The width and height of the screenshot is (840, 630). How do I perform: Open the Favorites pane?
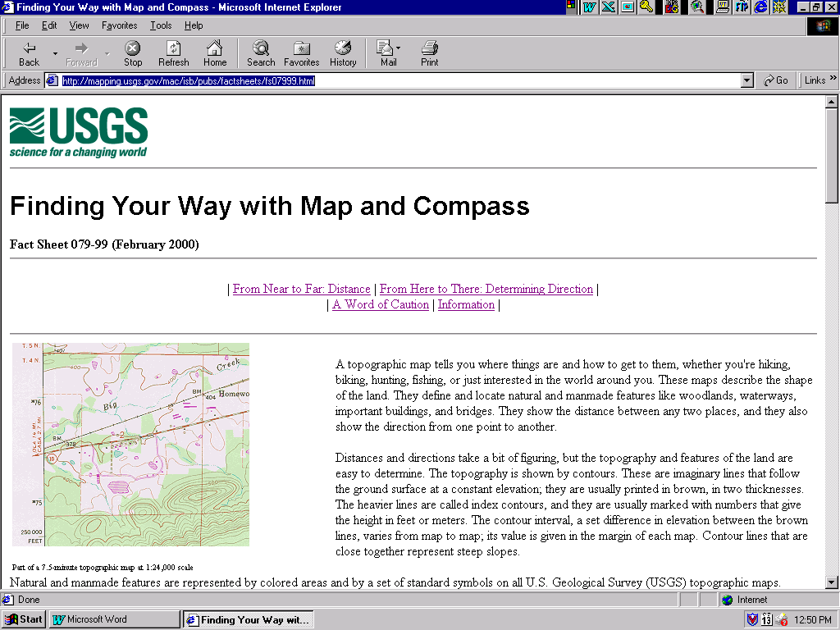click(x=301, y=49)
